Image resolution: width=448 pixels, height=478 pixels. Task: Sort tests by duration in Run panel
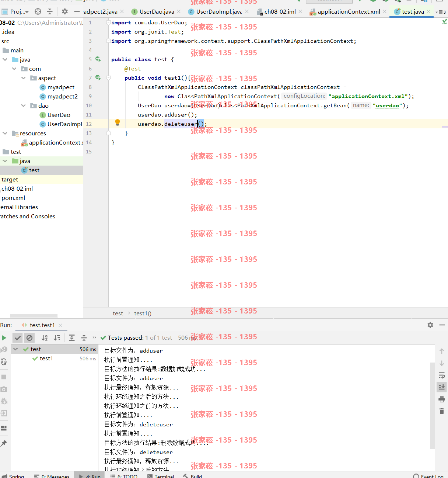pyautogui.click(x=57, y=337)
